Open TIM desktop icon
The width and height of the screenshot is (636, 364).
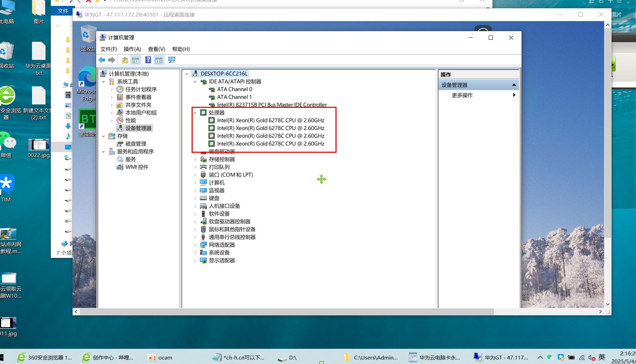click(7, 188)
